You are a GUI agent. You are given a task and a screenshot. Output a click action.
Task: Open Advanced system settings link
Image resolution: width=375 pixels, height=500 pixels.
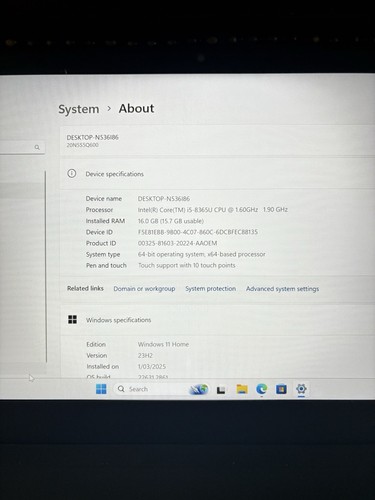point(282,289)
